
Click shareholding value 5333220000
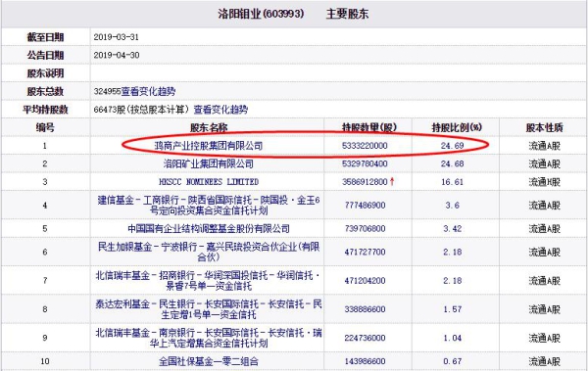[x=365, y=146]
